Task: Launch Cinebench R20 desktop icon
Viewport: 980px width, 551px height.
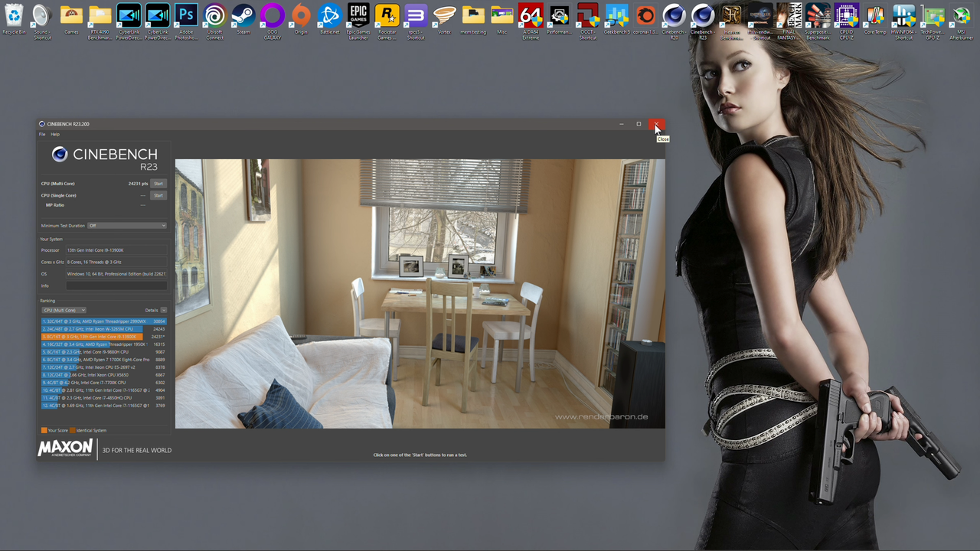Action: click(x=674, y=21)
